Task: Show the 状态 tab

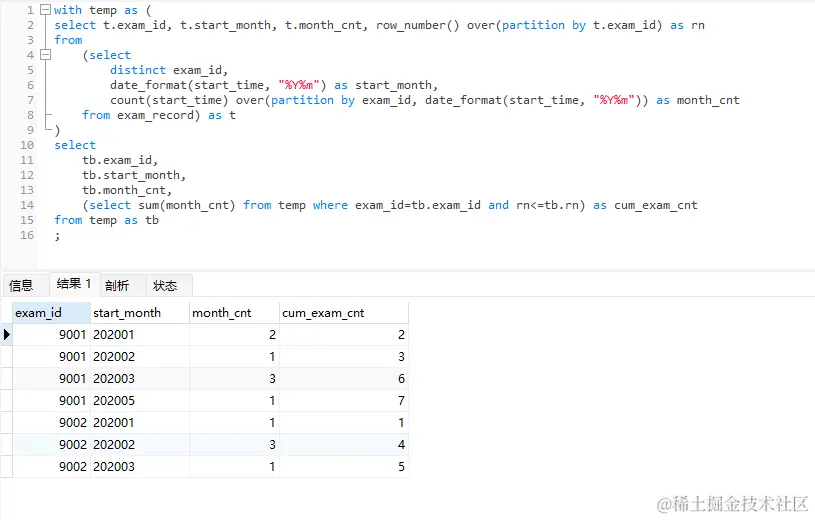Action: 165,285
